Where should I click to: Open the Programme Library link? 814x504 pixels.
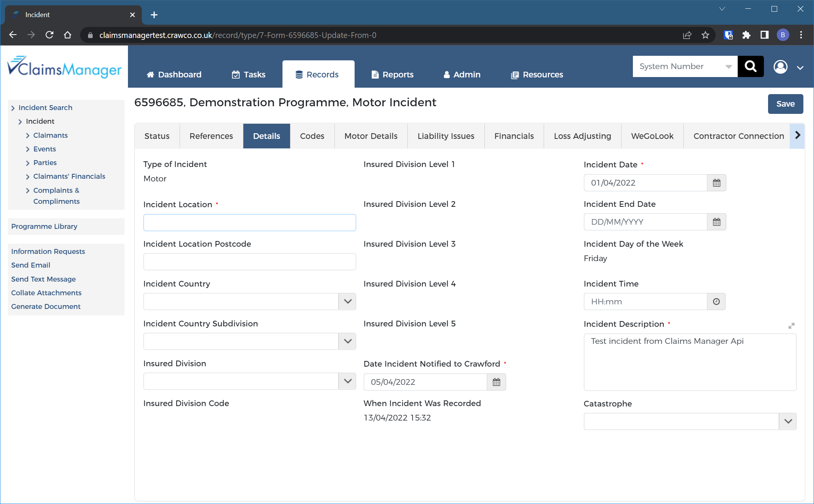click(44, 227)
